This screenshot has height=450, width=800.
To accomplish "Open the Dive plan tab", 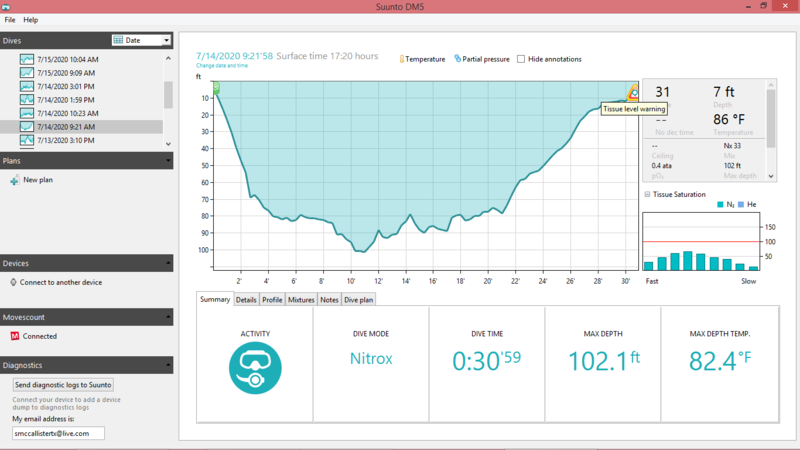I will click(x=359, y=299).
